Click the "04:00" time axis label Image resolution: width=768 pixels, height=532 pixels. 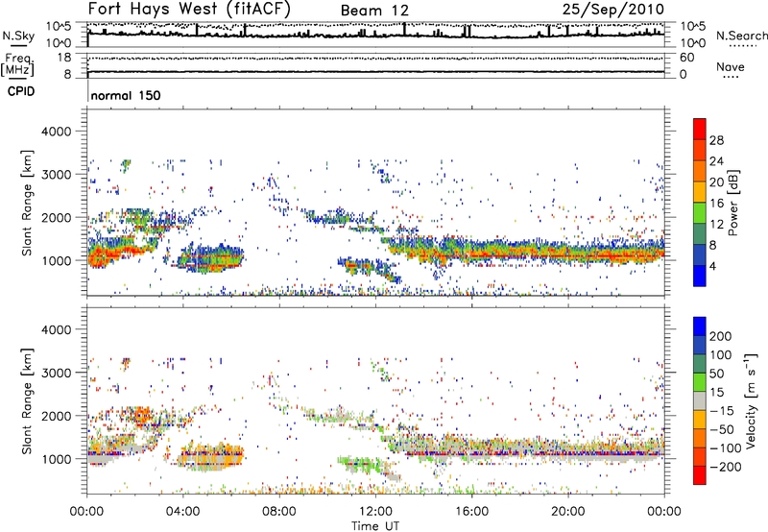pyautogui.click(x=182, y=512)
